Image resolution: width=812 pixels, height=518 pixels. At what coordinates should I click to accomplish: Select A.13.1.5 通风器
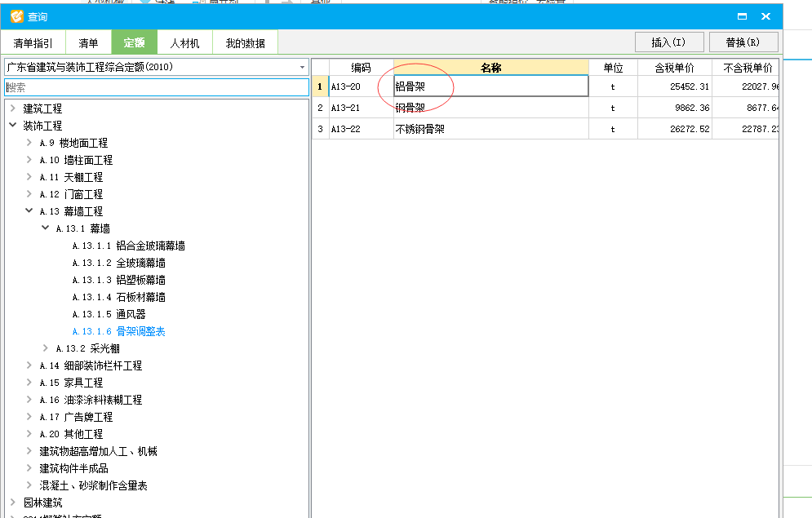(109, 314)
